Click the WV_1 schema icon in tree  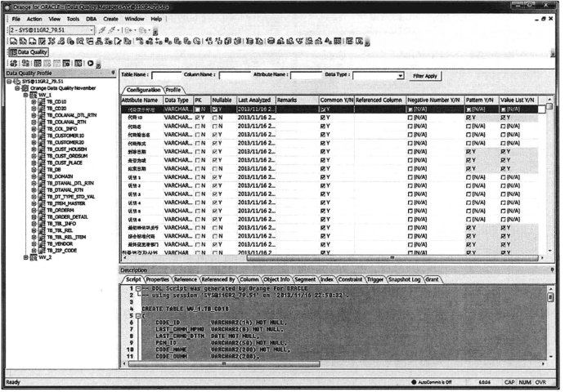(34, 95)
